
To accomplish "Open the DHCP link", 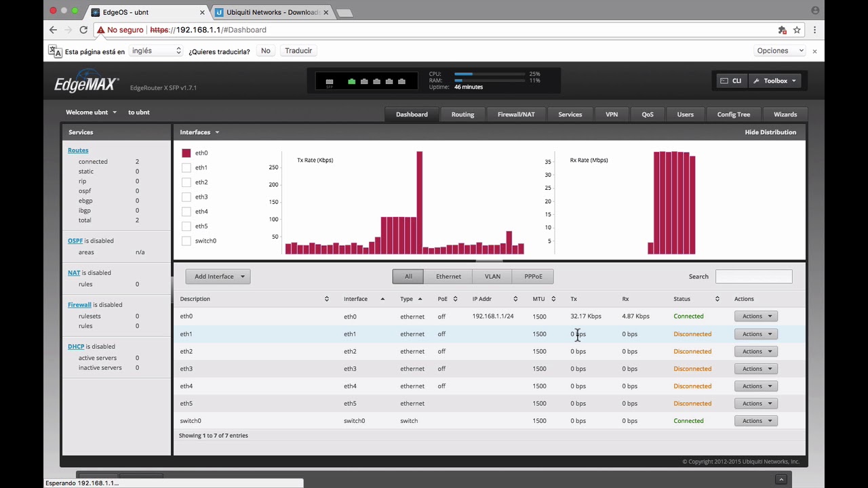I will coord(76,346).
